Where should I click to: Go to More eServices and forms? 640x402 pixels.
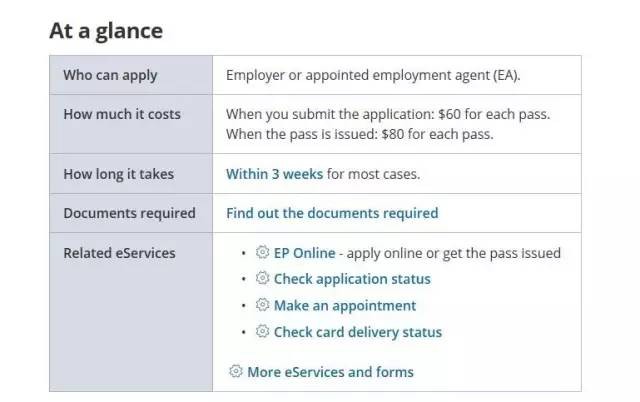(x=330, y=372)
